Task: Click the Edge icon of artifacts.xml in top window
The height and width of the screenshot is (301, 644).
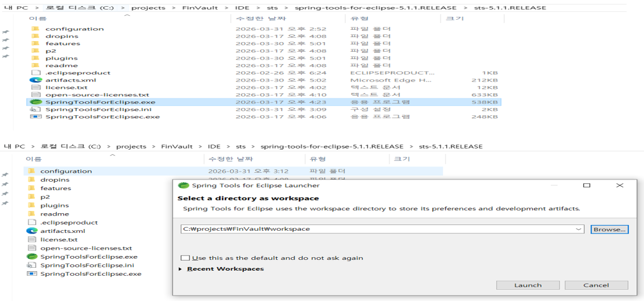Action: coord(36,80)
